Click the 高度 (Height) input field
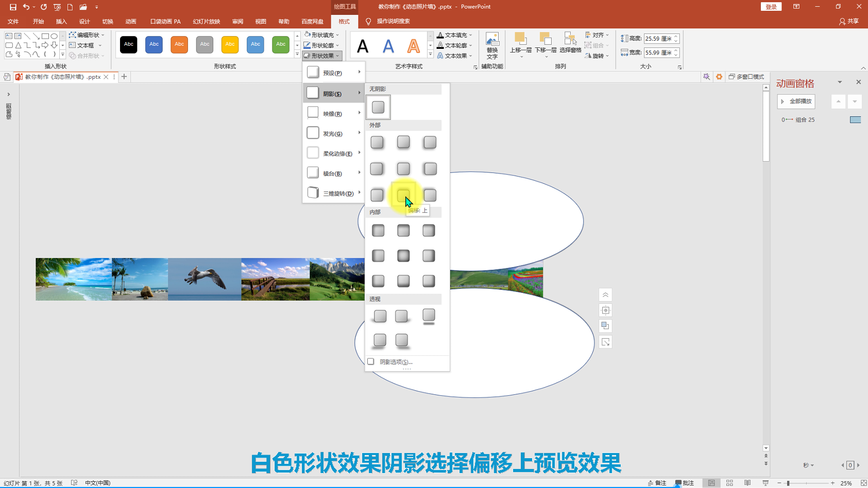The width and height of the screenshot is (868, 488). [657, 39]
